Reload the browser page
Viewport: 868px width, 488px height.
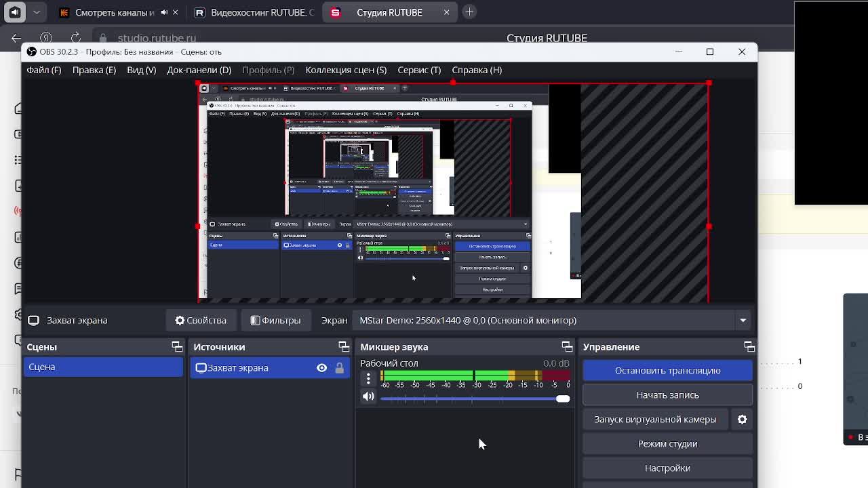(x=75, y=38)
